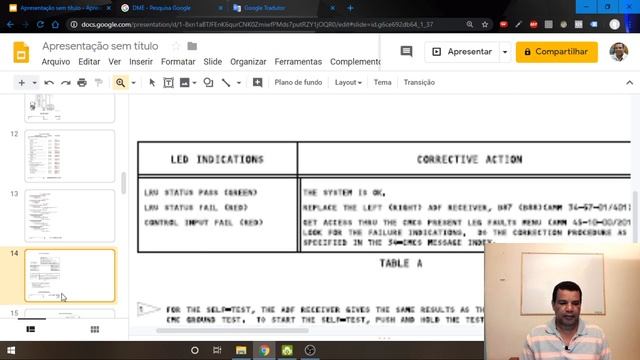Screen dimensions: 640x360
Task: Click the horizontal canvas scrollbar
Action: tap(233, 331)
